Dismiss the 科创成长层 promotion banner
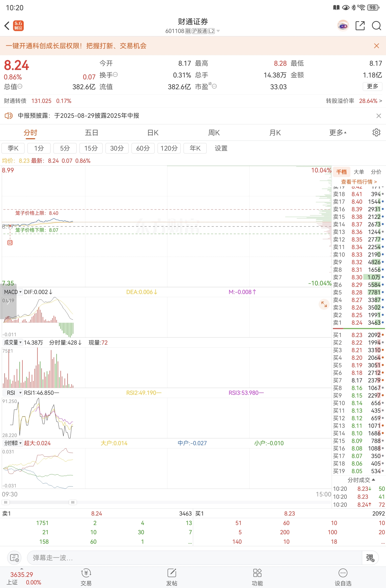This screenshot has height=588, width=386. 376,46
